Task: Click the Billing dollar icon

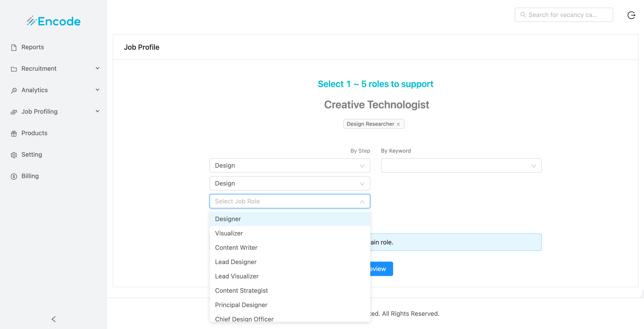Action: tap(14, 176)
